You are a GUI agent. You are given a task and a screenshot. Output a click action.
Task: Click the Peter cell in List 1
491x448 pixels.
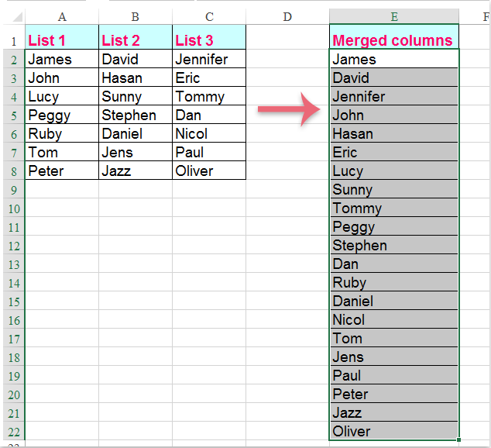point(62,171)
